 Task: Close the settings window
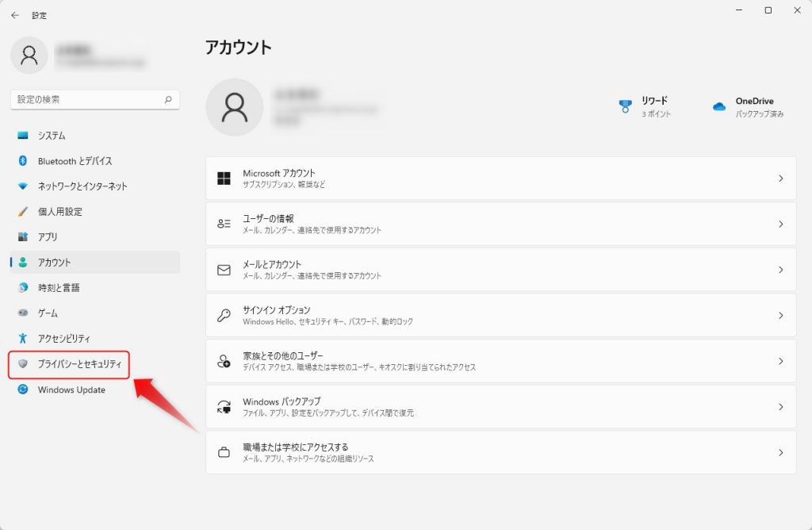point(798,10)
